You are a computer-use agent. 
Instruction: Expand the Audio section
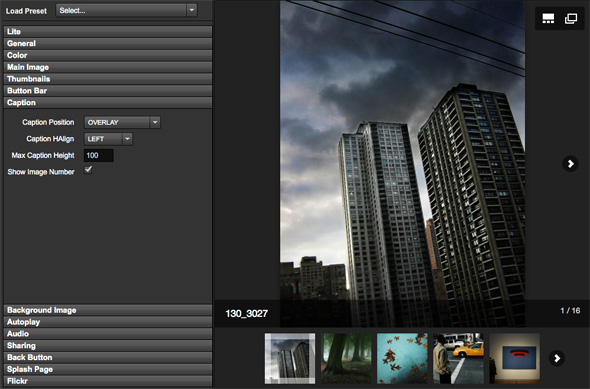point(108,334)
